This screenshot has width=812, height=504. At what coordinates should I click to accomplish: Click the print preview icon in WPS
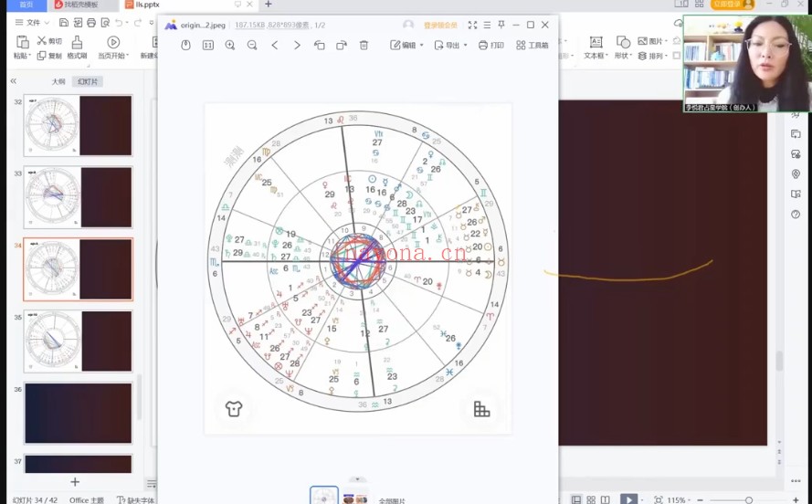pyautogui.click(x=105, y=22)
